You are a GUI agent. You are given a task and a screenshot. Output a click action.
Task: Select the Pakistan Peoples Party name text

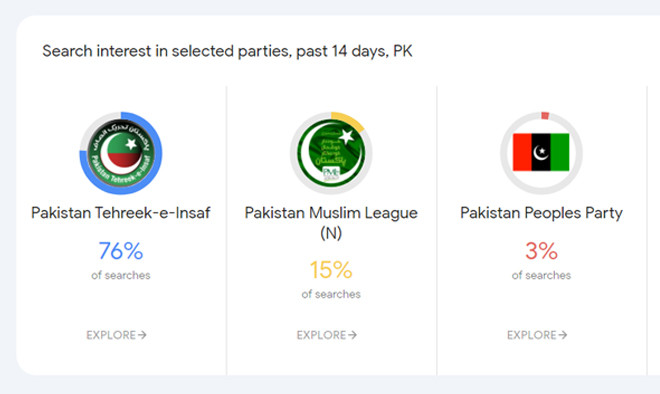pyautogui.click(x=541, y=213)
